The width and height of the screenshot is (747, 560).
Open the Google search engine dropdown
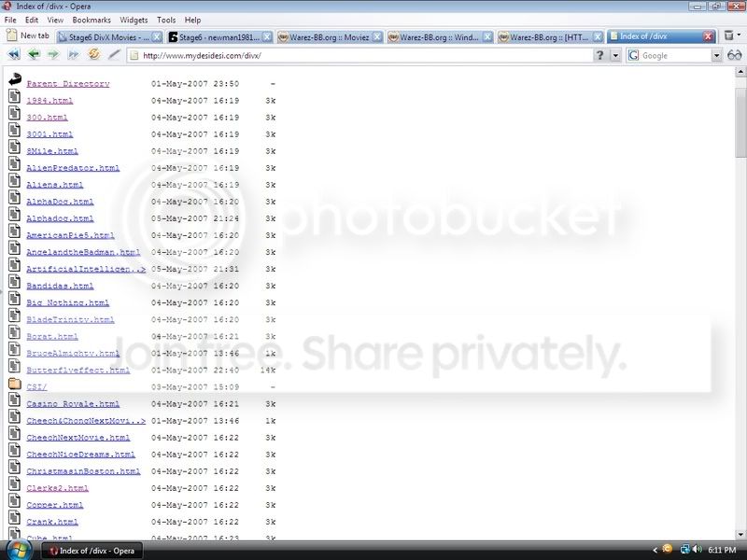[x=716, y=56]
